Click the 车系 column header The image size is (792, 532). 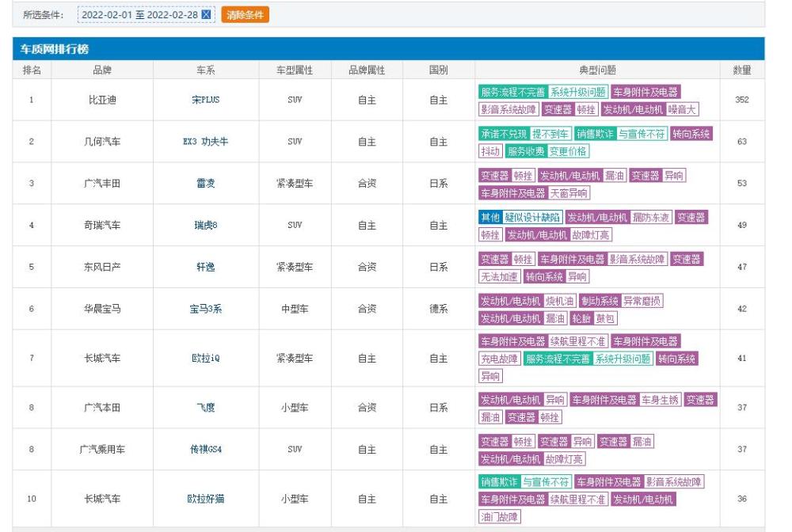(206, 70)
